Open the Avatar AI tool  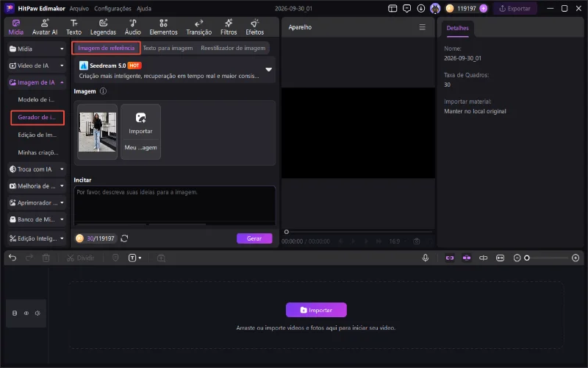point(45,27)
